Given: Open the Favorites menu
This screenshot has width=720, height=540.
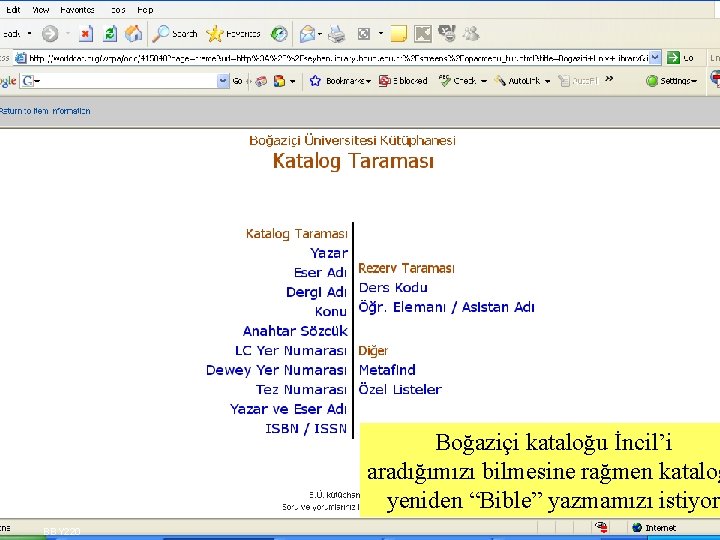Looking at the screenshot, I should [77, 10].
